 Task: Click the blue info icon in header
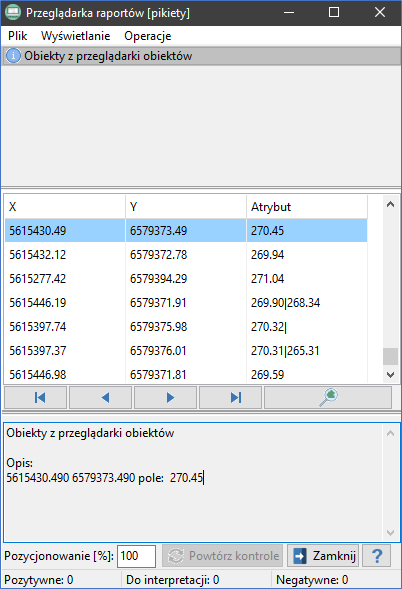click(13, 56)
